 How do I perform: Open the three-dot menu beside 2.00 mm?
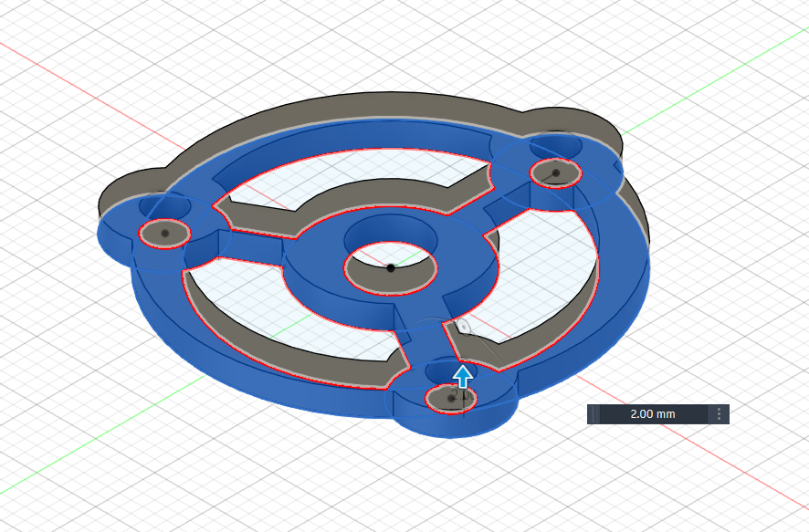tap(719, 414)
